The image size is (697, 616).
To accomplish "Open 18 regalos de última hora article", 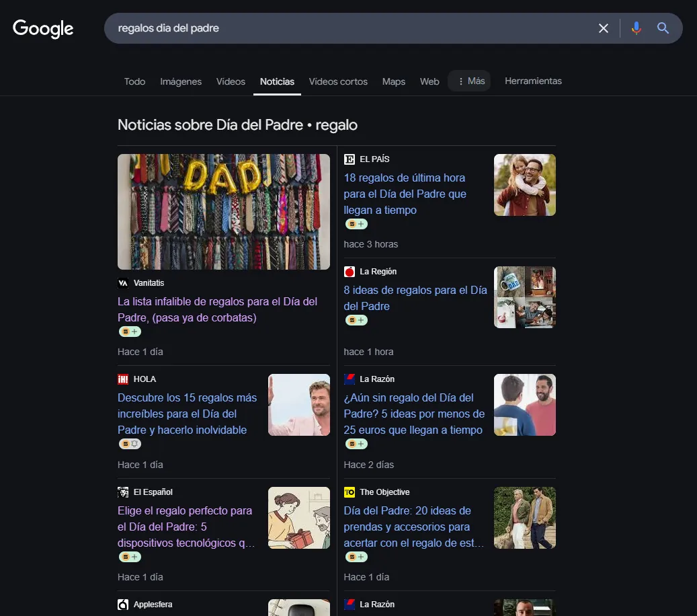I will tap(405, 194).
